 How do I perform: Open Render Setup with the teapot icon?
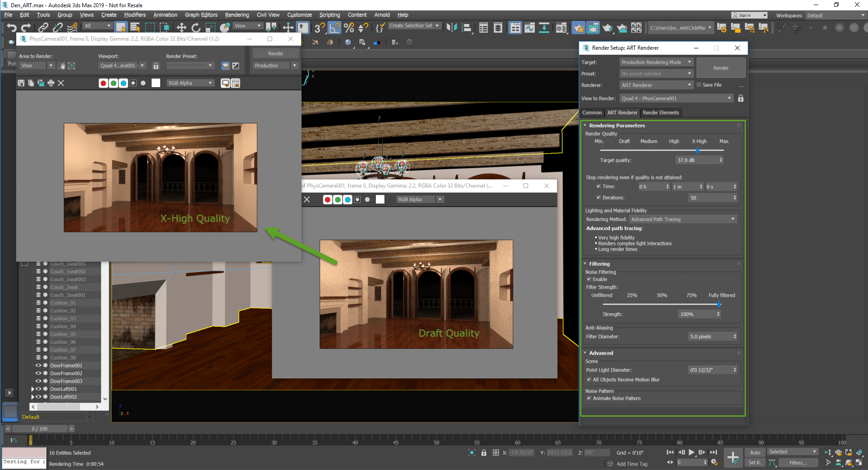tap(578, 28)
